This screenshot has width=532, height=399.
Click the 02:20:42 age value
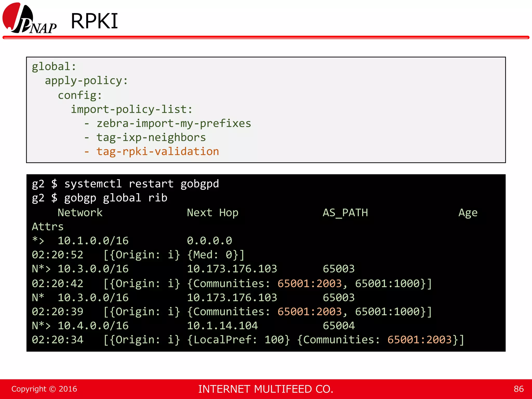pos(57,283)
